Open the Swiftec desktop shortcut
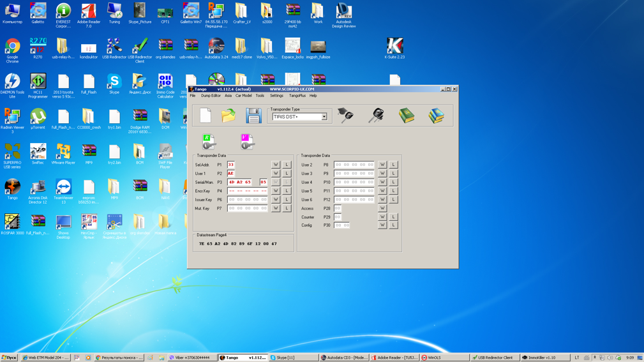 [38, 154]
